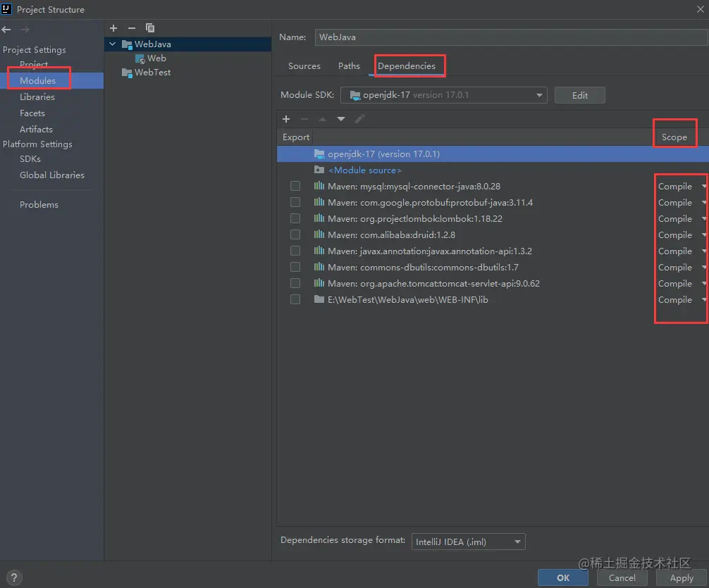Click folder icon of WEB-INF\lib row

[319, 299]
